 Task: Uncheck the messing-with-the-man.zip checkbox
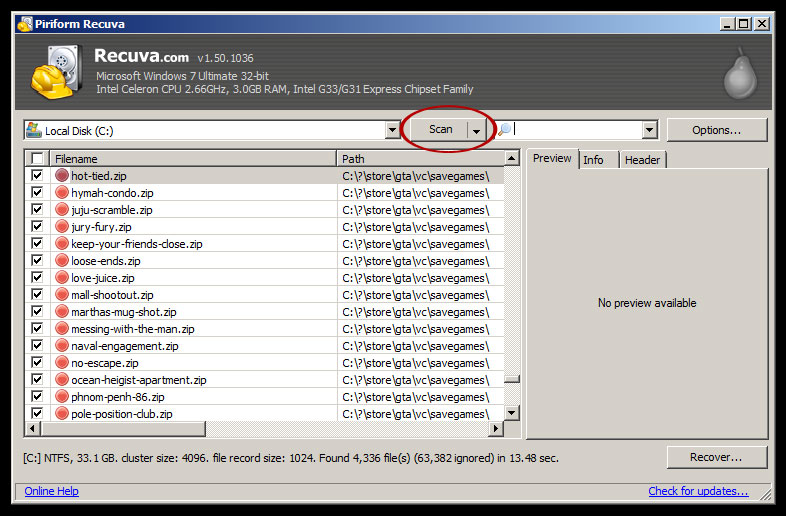(x=37, y=329)
